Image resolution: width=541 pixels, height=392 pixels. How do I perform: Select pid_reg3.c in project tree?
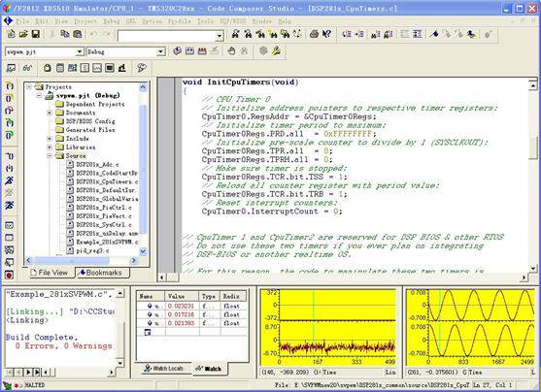[x=92, y=250]
